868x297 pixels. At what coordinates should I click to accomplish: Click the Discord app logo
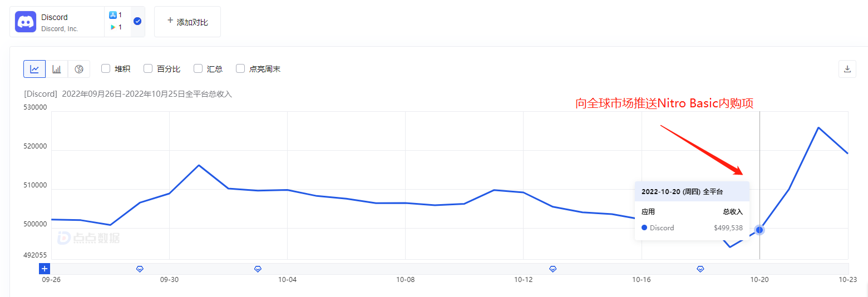tap(26, 22)
